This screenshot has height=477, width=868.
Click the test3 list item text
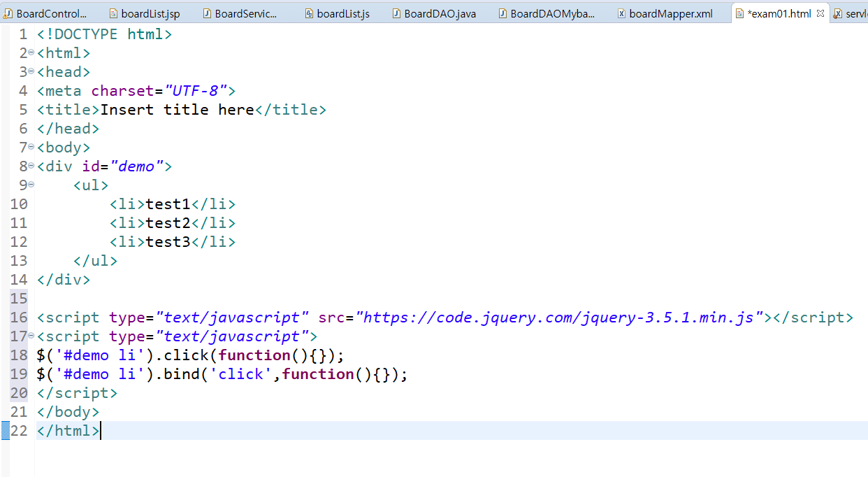[168, 242]
